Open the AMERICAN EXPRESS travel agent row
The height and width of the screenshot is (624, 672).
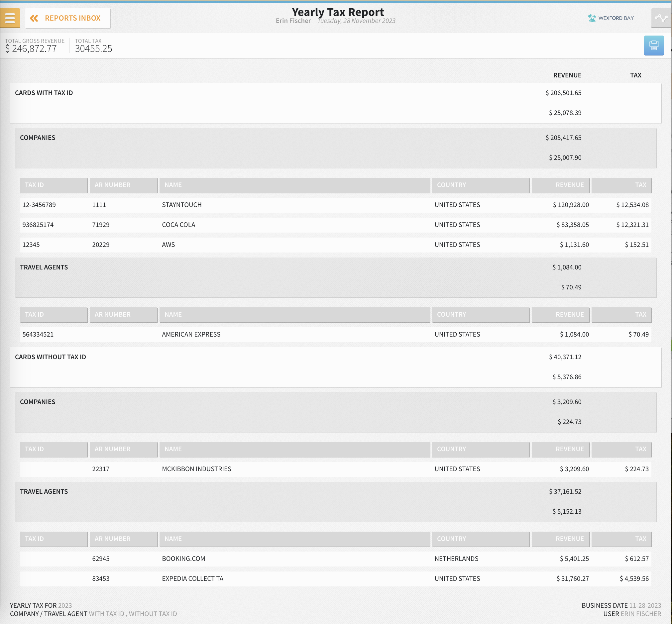[191, 334]
